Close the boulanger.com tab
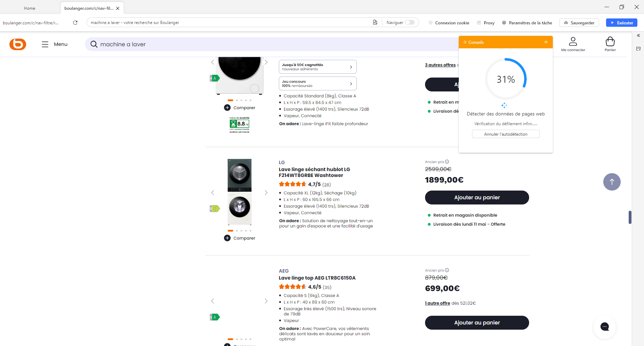 118,8
